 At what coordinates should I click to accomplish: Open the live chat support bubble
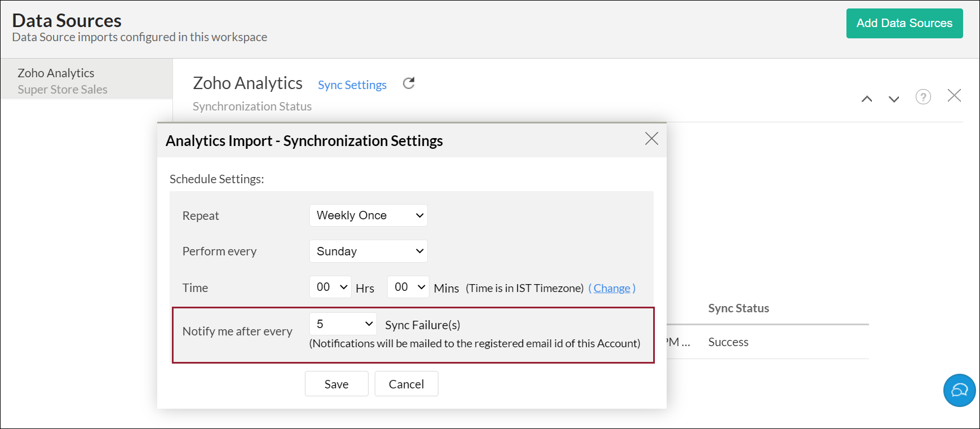pos(959,390)
